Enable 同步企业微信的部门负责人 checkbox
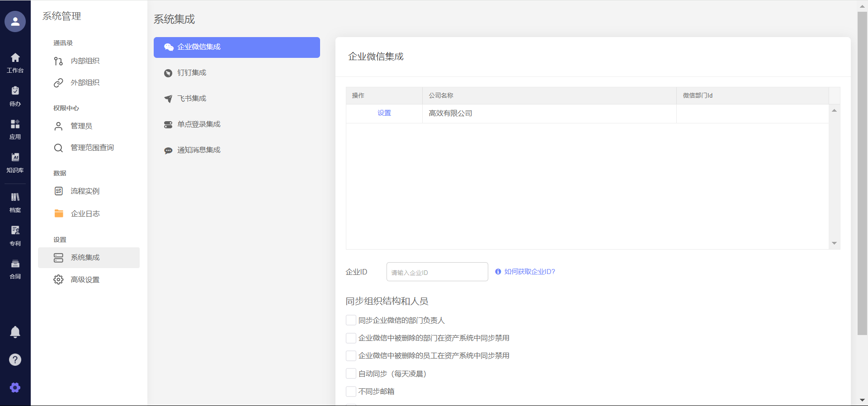Viewport: 868px width, 406px height. tap(351, 320)
